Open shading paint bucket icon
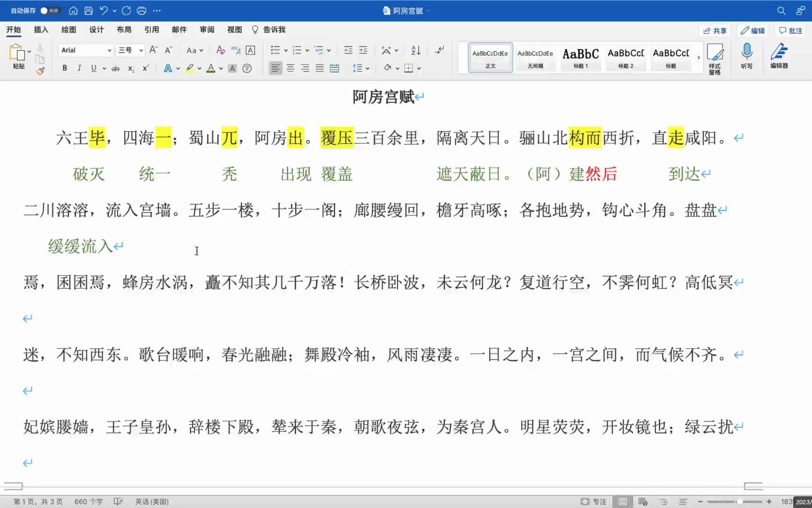 [388, 68]
